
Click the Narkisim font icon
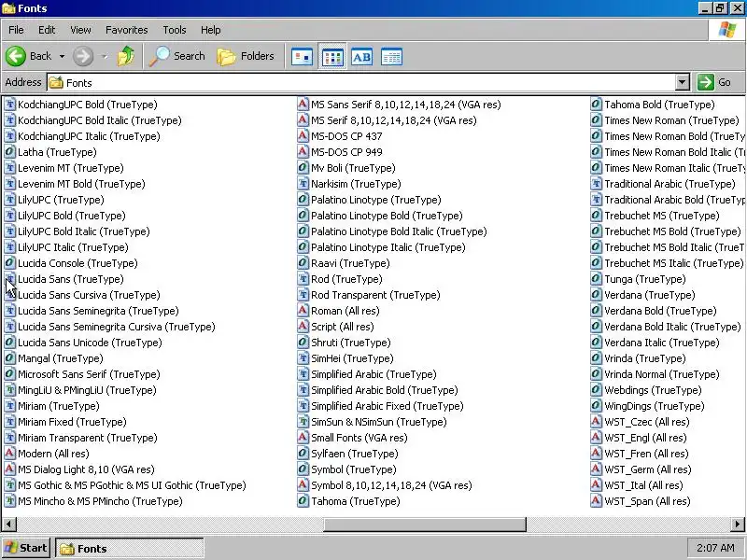click(x=303, y=184)
